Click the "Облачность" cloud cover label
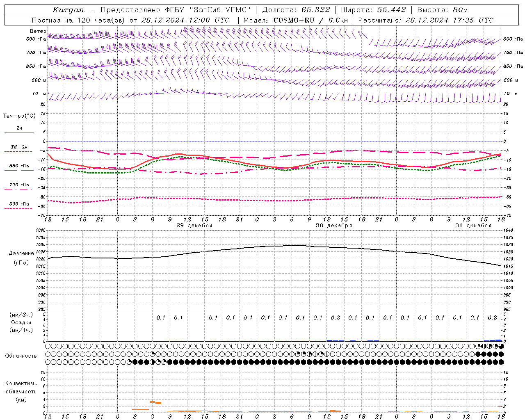The height and width of the screenshot is (420, 525). (x=21, y=356)
